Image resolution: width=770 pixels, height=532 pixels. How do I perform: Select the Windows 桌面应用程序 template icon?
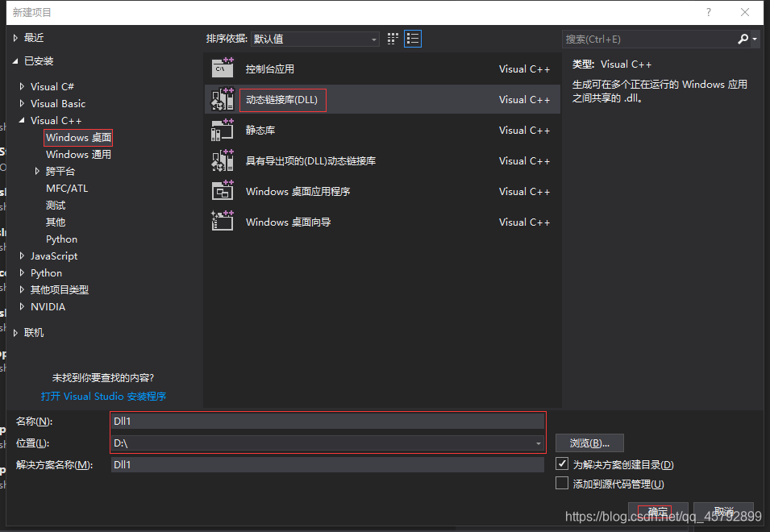223,191
